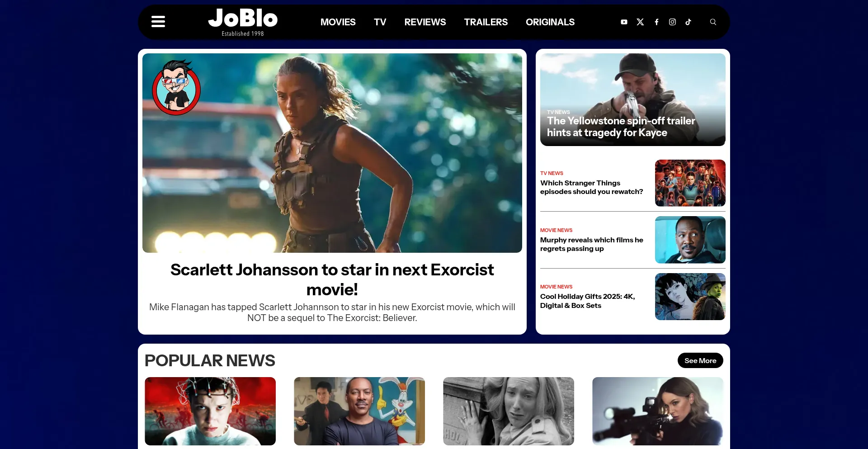Open the Yellowstone spin-off trailer article

(x=621, y=127)
